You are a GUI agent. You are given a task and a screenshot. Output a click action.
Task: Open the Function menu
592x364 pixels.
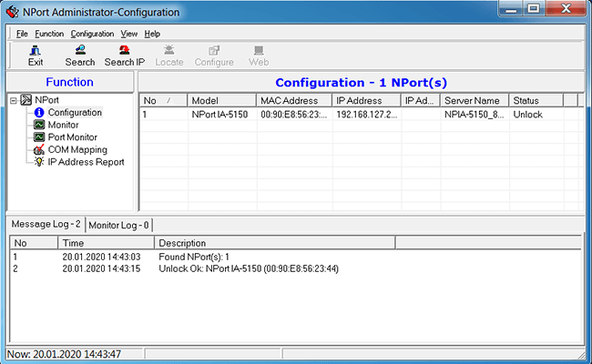coord(49,34)
